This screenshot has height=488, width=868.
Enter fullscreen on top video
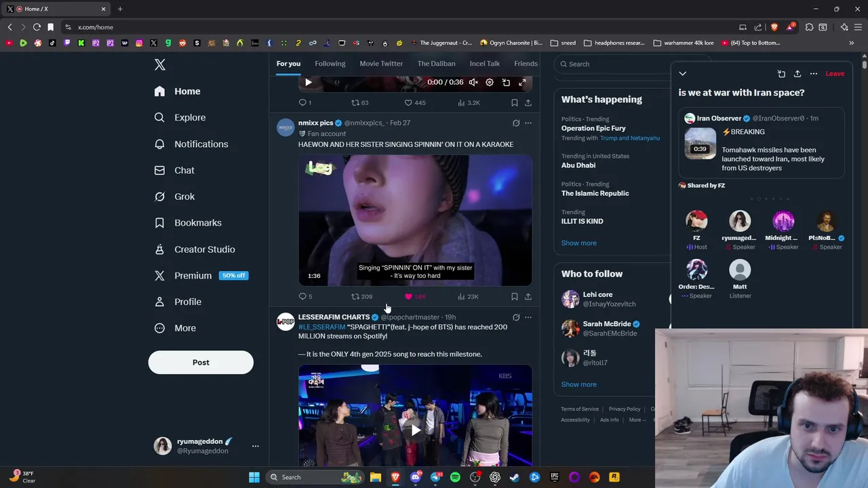coord(522,82)
